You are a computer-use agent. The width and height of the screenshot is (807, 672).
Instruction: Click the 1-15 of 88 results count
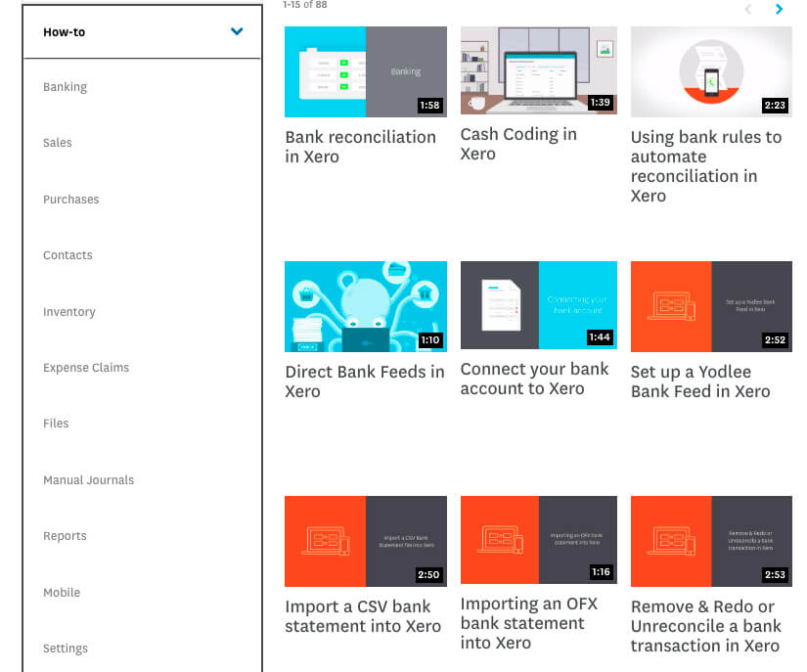pos(304,5)
